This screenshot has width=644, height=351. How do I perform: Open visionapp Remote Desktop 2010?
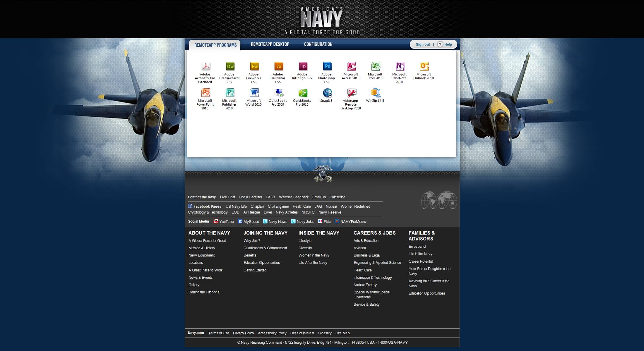click(351, 99)
